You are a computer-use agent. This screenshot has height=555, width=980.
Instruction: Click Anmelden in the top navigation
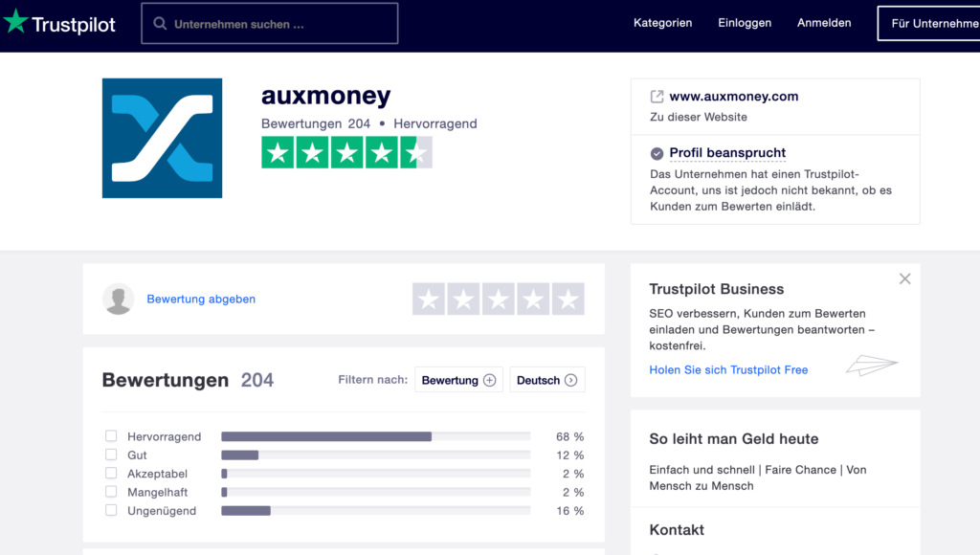pos(824,23)
